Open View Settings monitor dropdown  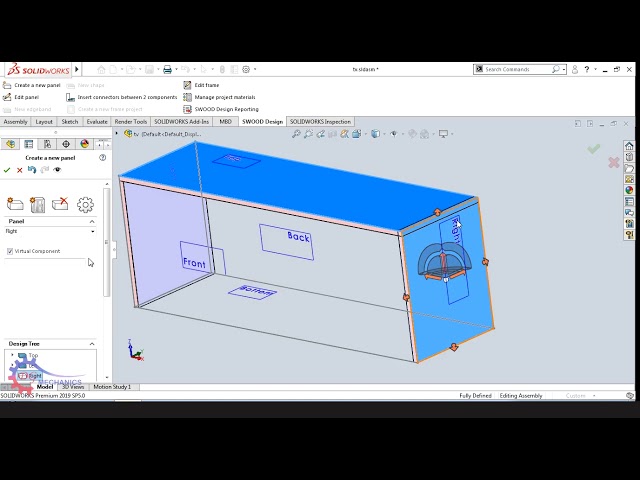tap(443, 134)
